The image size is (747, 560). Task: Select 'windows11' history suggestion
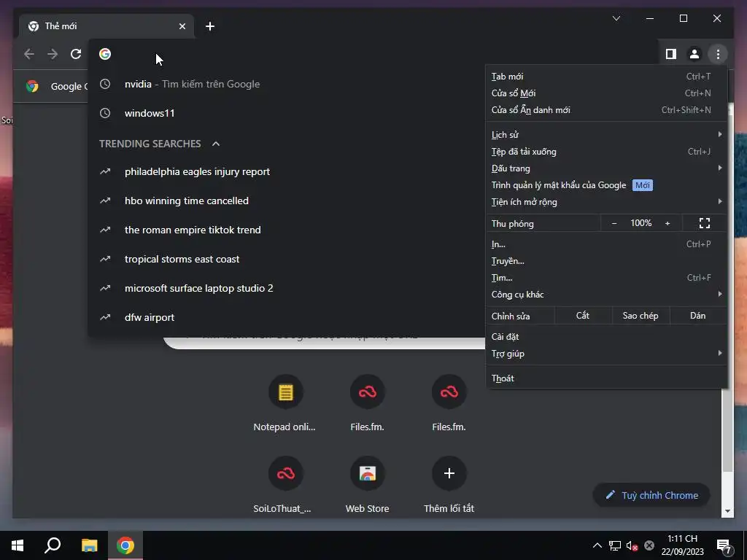(286, 113)
